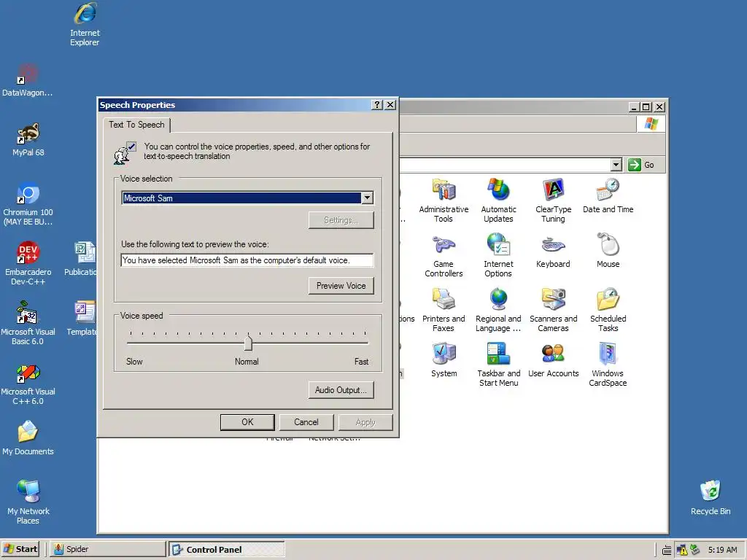Open Keyboard settings icon
Image resolution: width=747 pixels, height=560 pixels.
pos(553,251)
